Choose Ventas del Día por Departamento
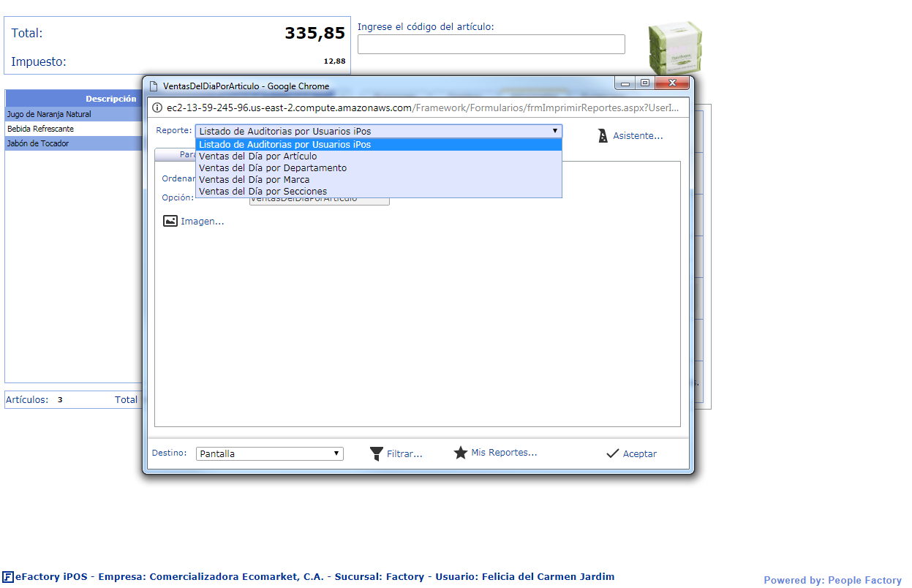 coord(272,168)
